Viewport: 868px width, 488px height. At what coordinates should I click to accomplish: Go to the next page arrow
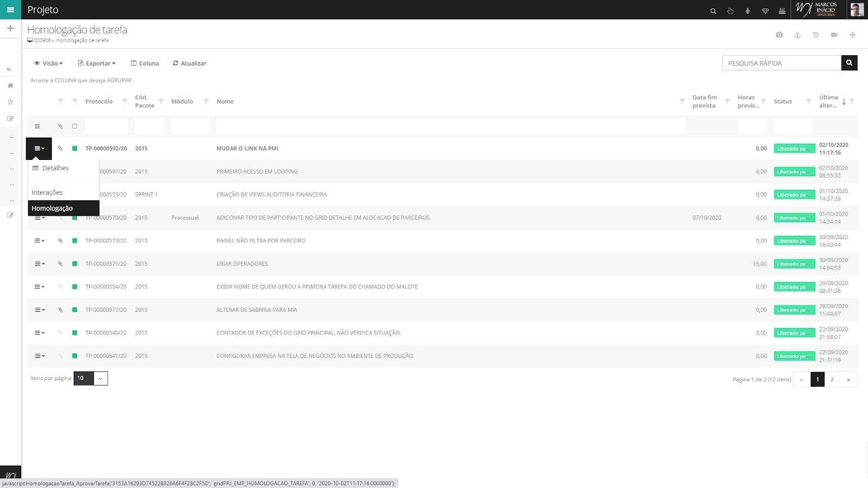(x=848, y=380)
